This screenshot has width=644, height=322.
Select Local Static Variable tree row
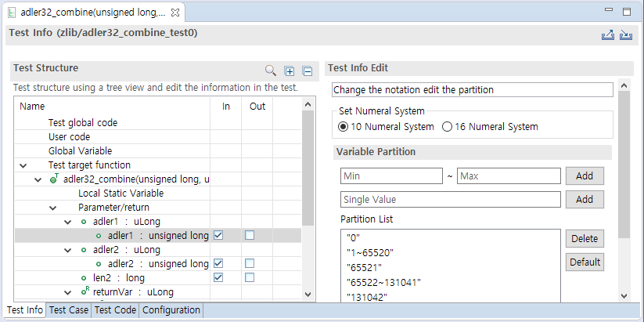[x=158, y=193]
